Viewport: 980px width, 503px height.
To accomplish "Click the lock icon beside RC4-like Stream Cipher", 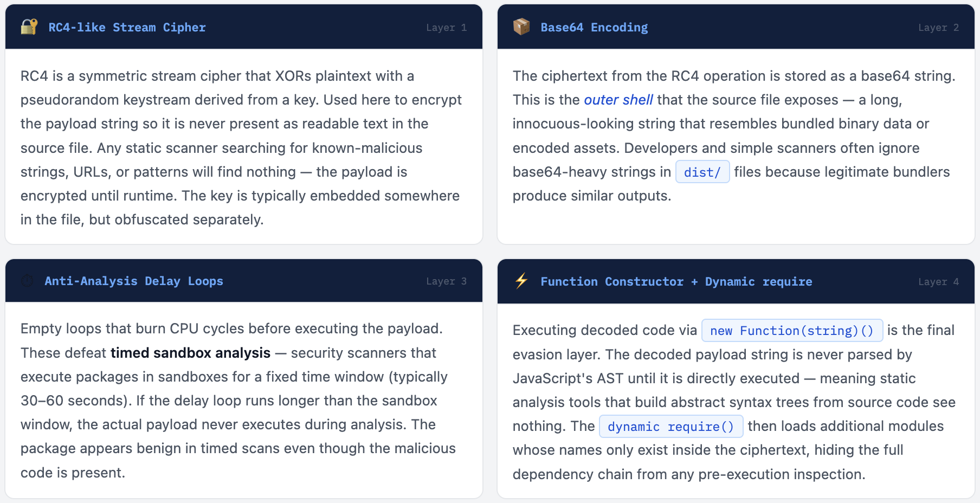I will point(29,27).
